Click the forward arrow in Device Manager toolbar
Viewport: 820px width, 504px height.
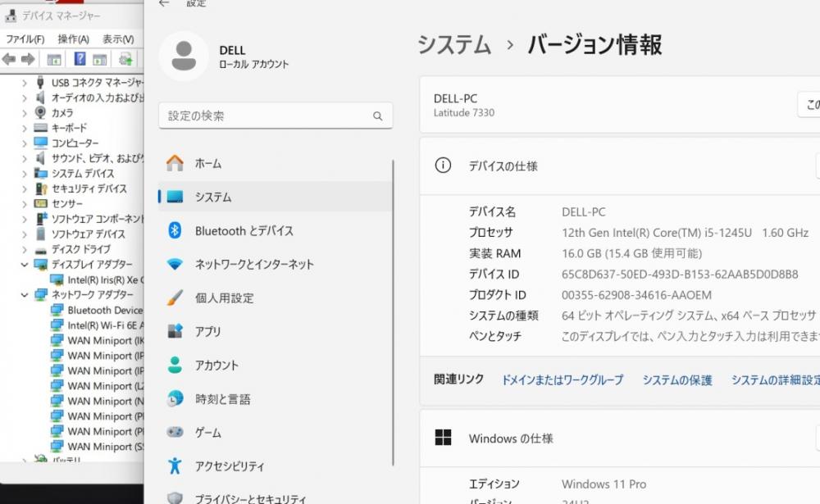28,59
